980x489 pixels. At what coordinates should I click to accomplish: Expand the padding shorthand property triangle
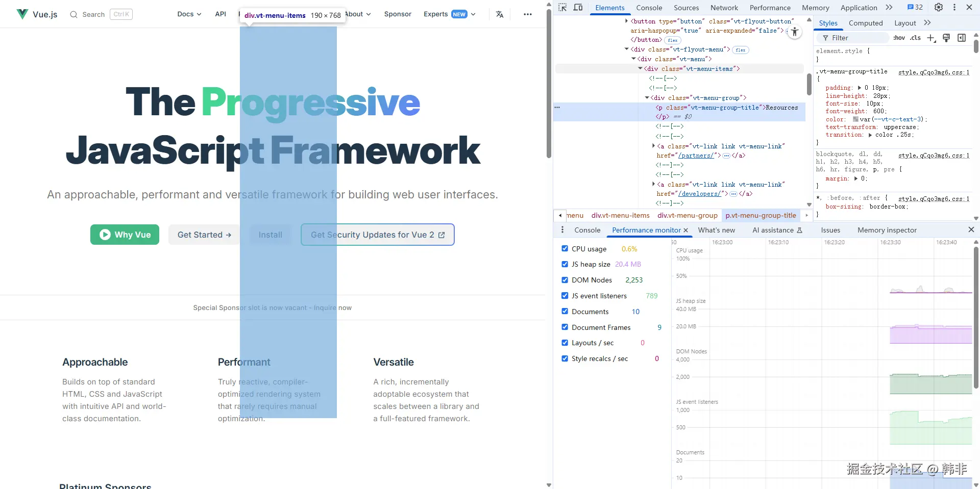pos(860,88)
